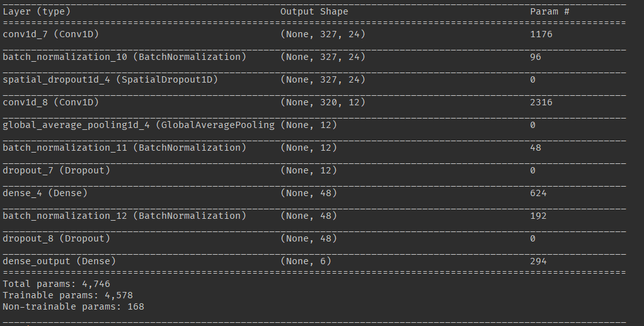644x326 pixels.
Task: Click the "Param #" column header
Action: pos(549,11)
